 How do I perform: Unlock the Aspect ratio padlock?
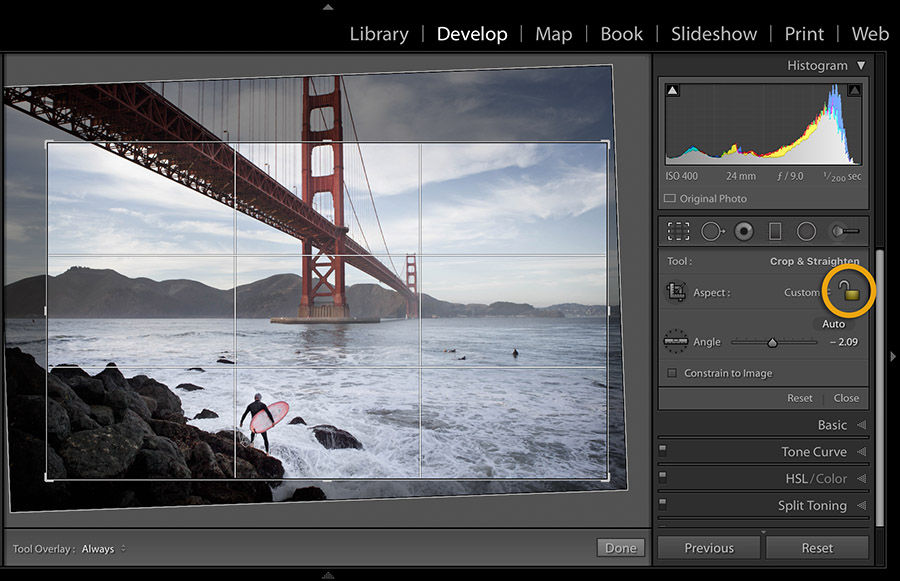pyautogui.click(x=845, y=292)
